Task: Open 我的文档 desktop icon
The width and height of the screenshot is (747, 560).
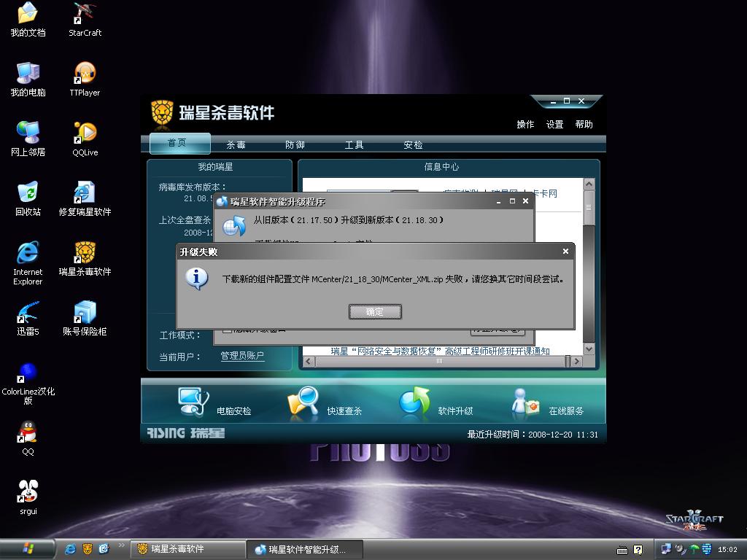Action: click(28, 19)
